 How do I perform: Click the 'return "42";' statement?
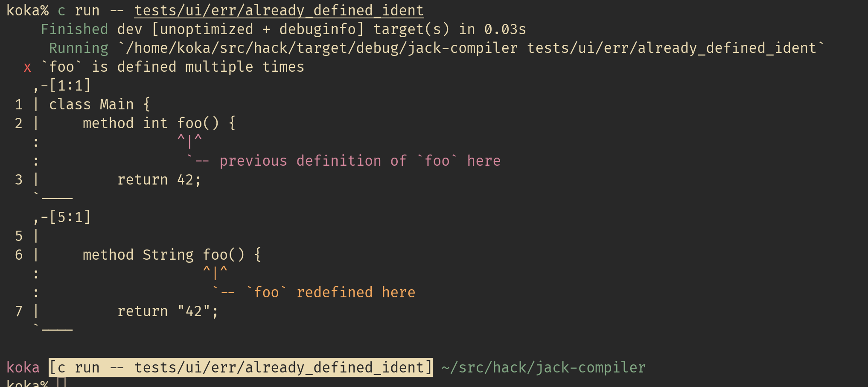point(168,311)
